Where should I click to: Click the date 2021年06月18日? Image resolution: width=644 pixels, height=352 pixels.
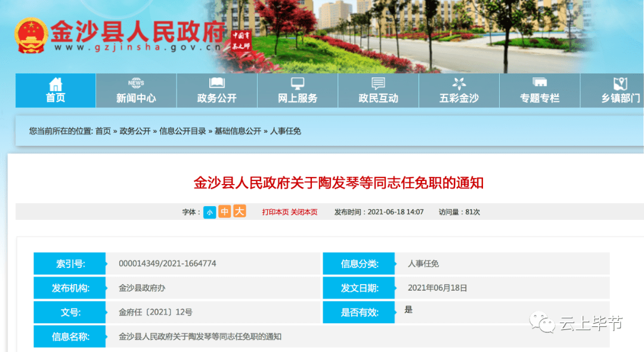coord(438,288)
